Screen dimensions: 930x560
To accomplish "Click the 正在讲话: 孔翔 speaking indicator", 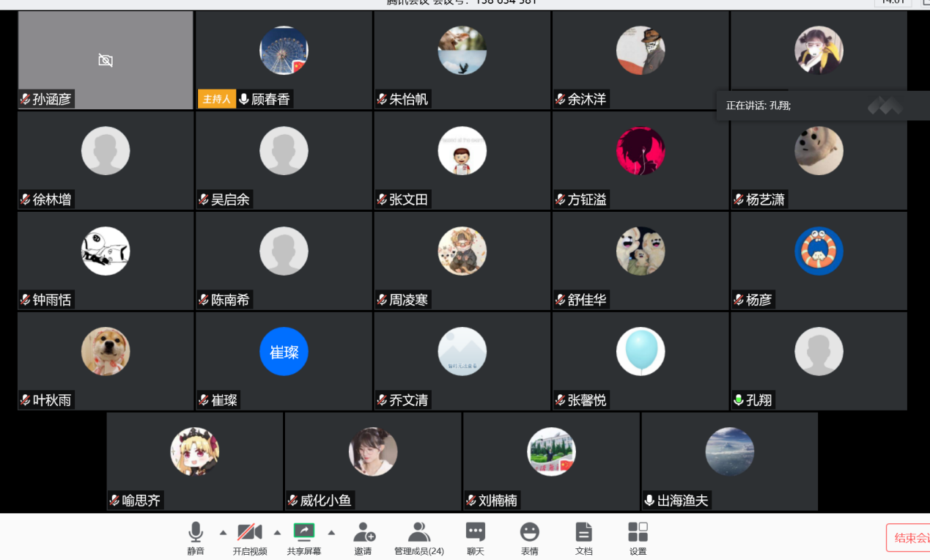I will [x=759, y=106].
